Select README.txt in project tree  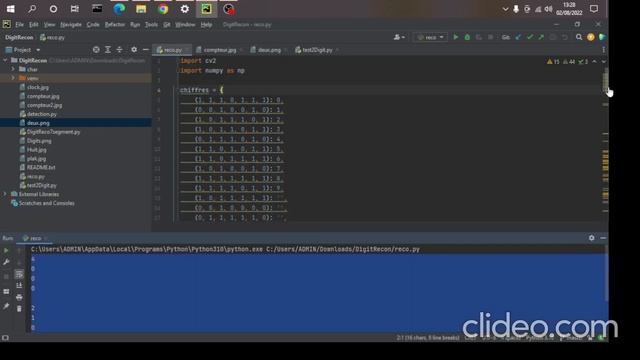[41, 167]
